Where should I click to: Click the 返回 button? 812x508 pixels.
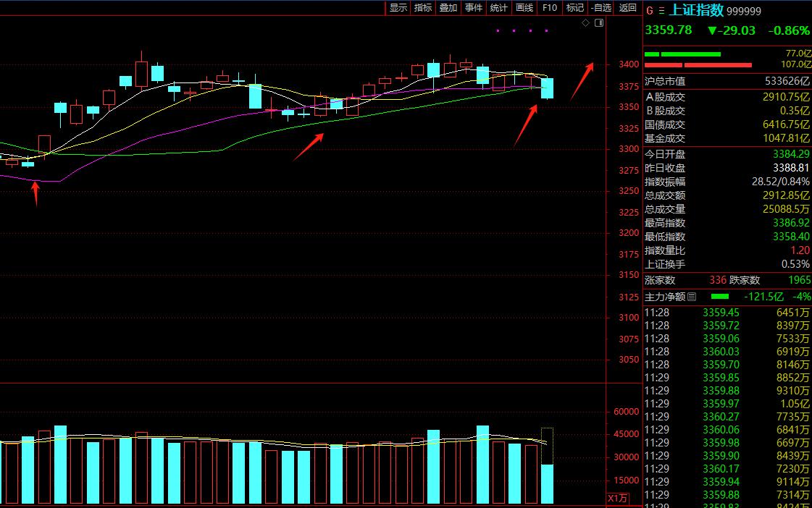627,8
